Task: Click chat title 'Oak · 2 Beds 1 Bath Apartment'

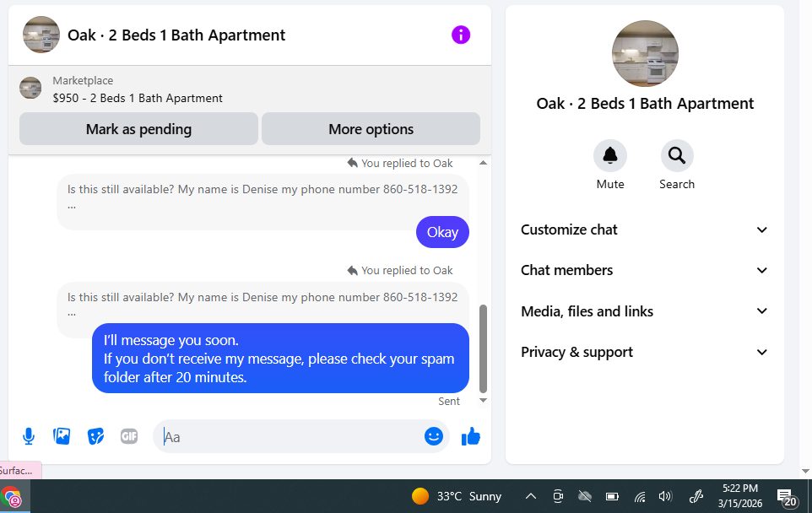Action: 176,35
